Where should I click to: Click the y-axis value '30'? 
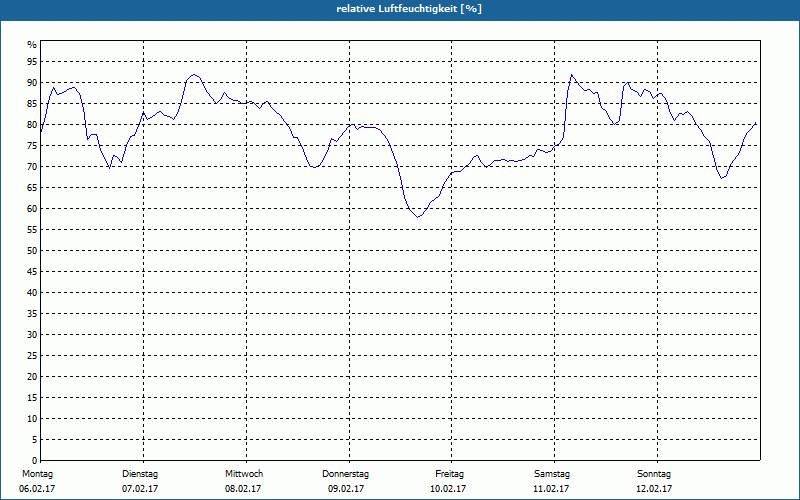[x=32, y=335]
